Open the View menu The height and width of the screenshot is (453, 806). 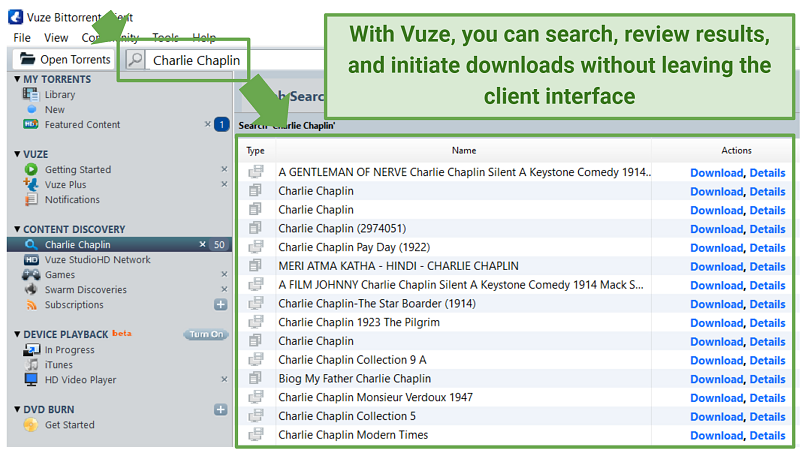coord(56,38)
